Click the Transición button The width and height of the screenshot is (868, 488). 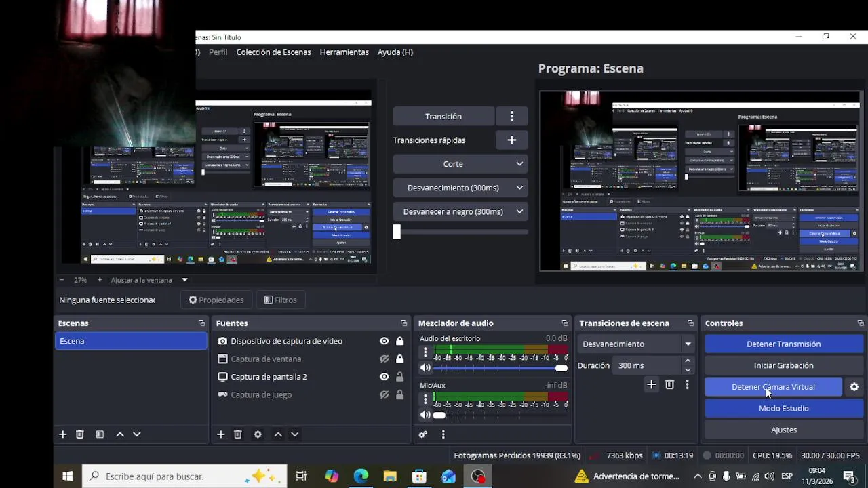[x=443, y=116]
